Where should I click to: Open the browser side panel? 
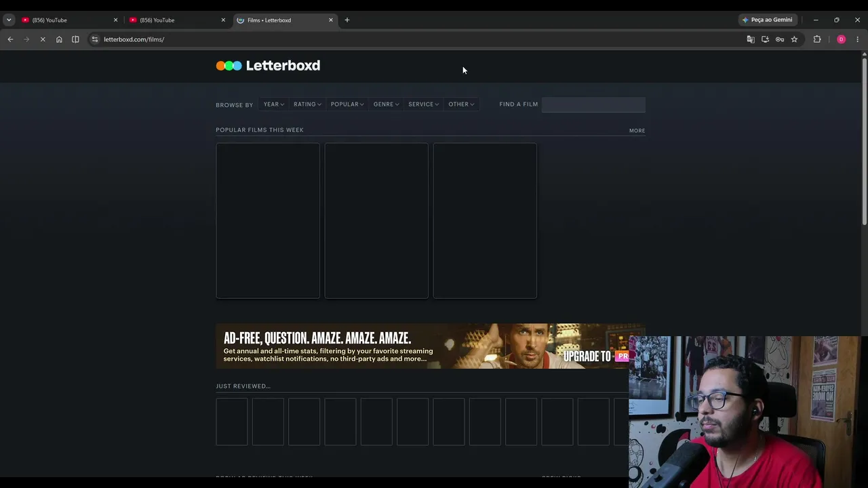pos(75,39)
